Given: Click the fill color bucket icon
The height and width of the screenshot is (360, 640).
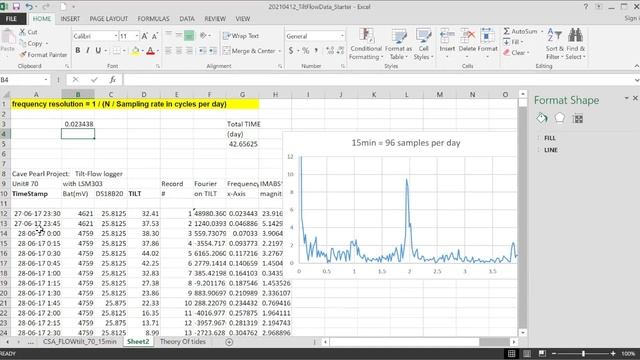Looking at the screenshot, I should coord(135,51).
